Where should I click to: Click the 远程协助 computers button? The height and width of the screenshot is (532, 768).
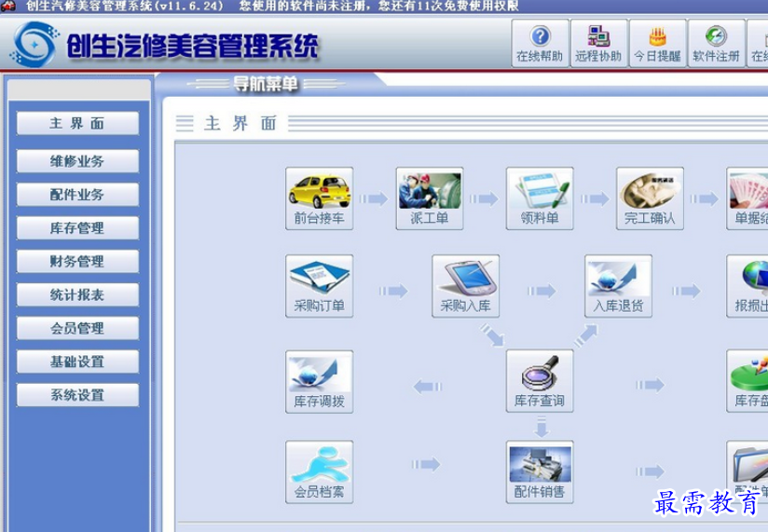pyautogui.click(x=598, y=44)
